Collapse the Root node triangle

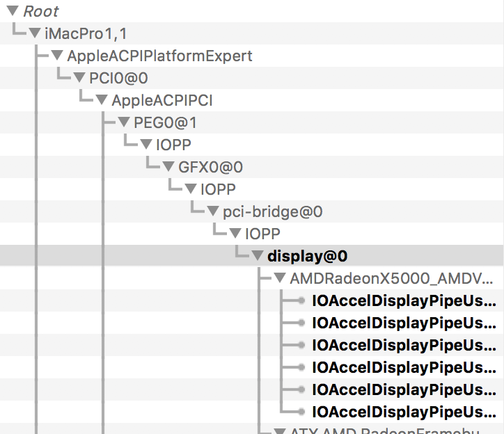click(x=13, y=10)
